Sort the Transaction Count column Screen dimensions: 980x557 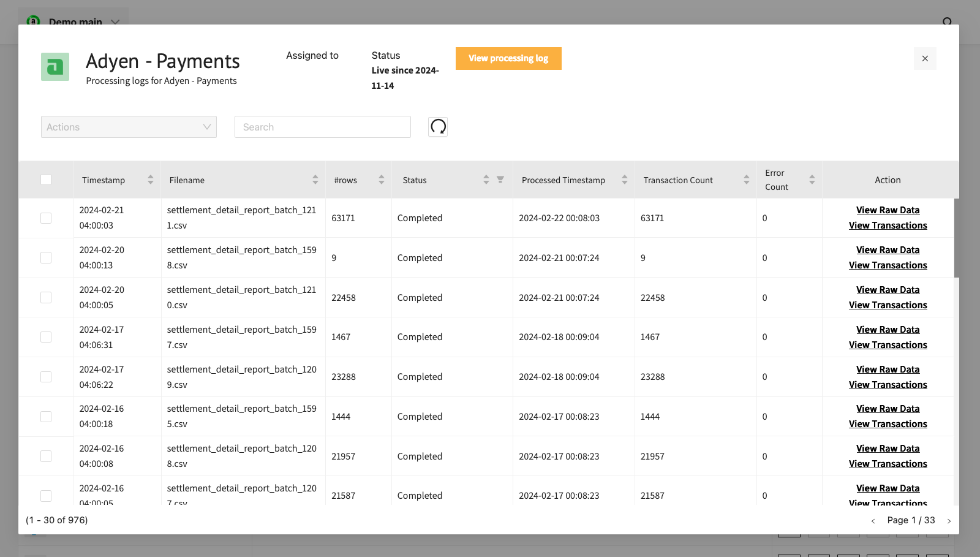tap(746, 180)
